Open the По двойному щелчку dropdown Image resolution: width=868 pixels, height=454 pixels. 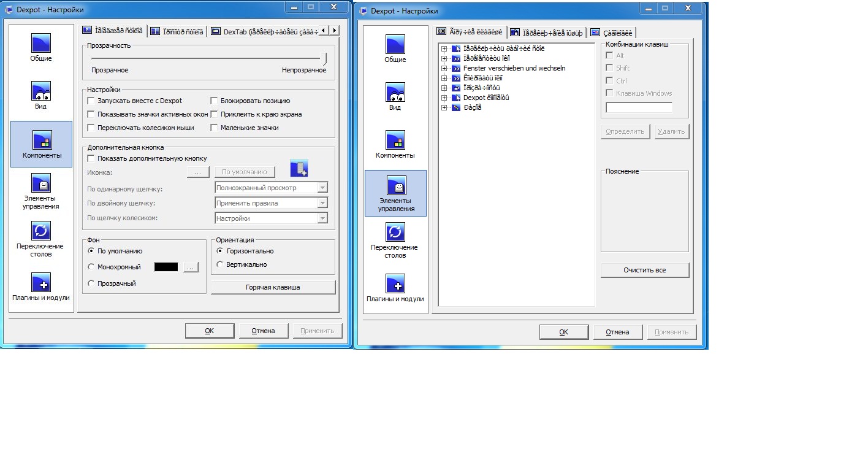coord(323,203)
